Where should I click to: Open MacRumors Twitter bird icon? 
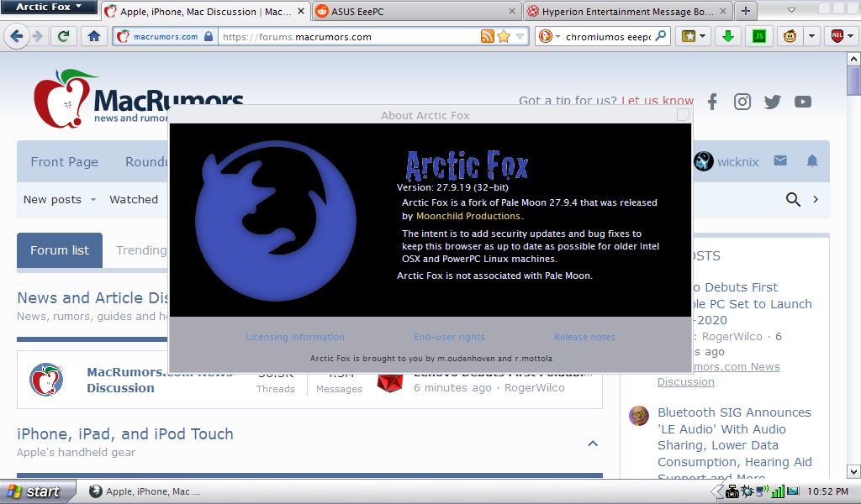773,102
